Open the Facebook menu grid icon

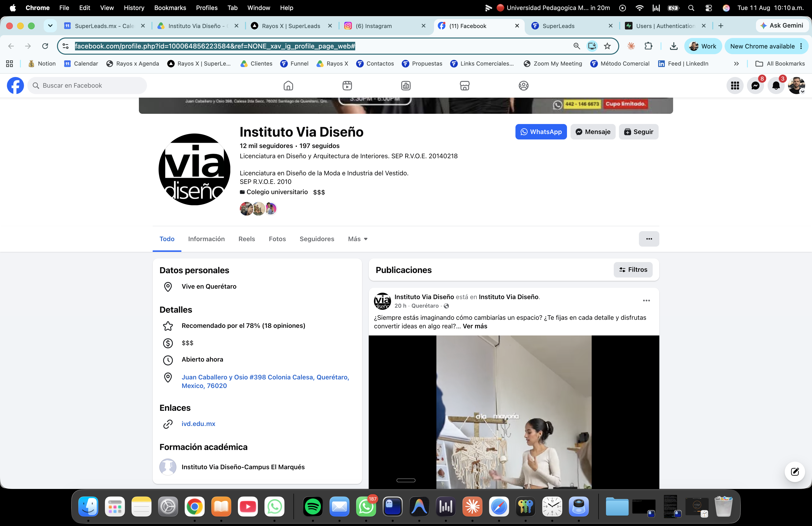pos(735,85)
